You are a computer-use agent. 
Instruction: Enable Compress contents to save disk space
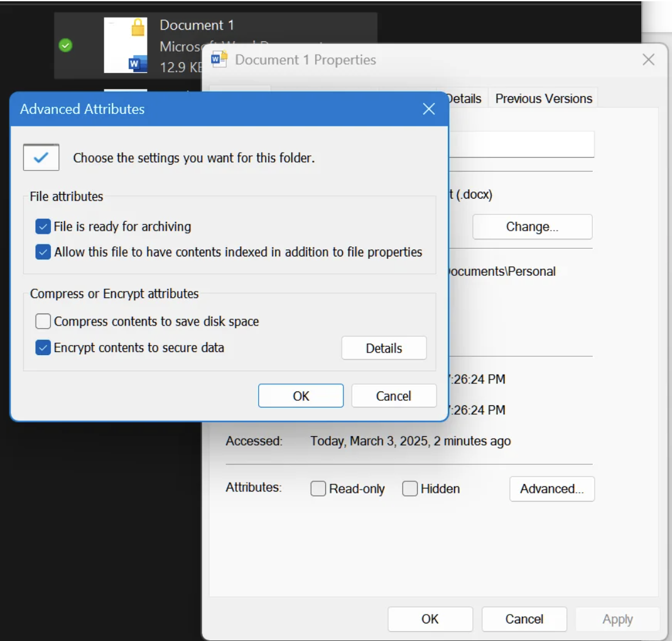[43, 321]
